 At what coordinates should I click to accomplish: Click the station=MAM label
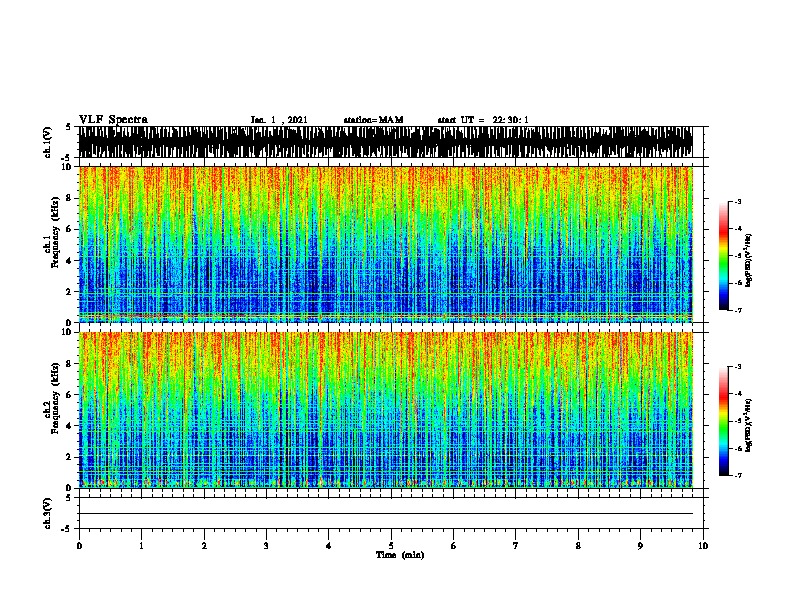[373, 120]
